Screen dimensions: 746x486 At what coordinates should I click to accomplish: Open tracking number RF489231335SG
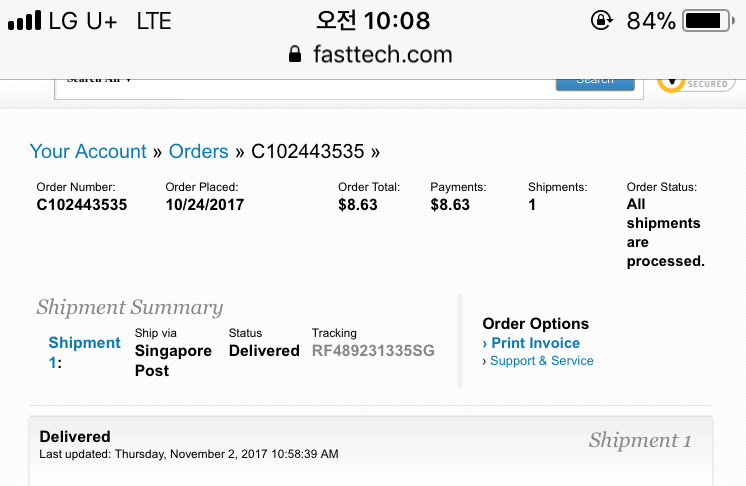tap(373, 351)
